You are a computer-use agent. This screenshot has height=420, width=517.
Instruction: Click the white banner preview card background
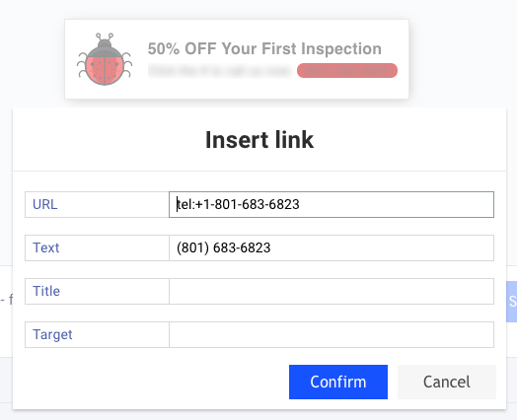(x=237, y=91)
